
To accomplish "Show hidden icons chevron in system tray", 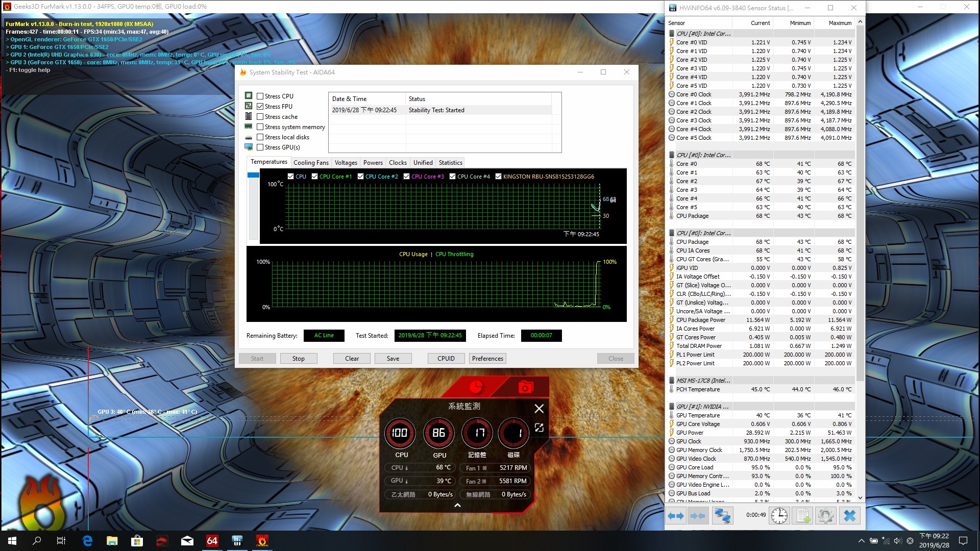I will click(x=861, y=541).
